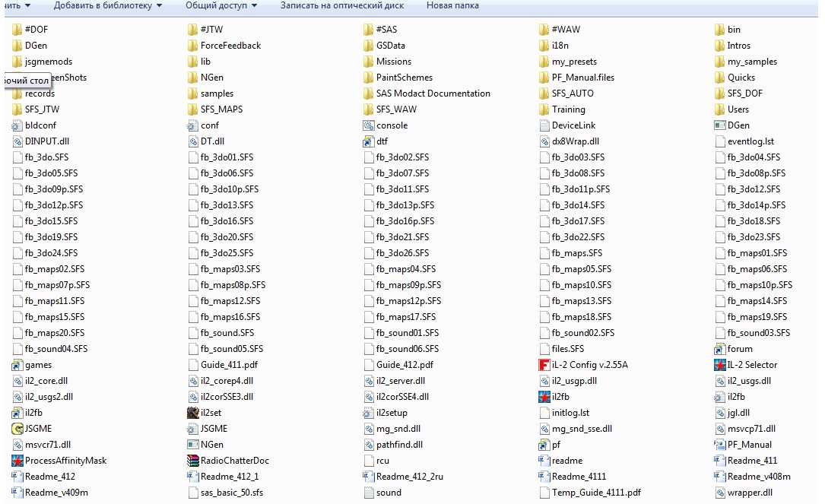The image size is (825, 504).
Task: Select the file fb_3do26.SFS
Action: click(x=396, y=253)
